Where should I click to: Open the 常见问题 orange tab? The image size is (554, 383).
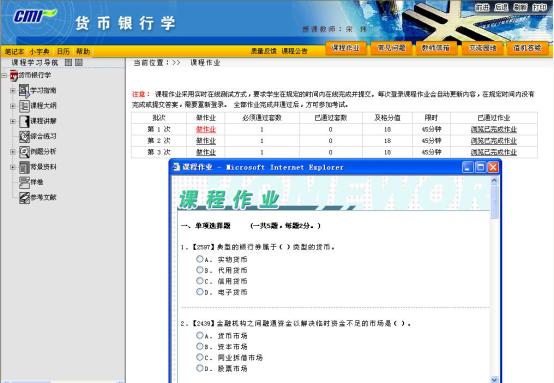(391, 48)
